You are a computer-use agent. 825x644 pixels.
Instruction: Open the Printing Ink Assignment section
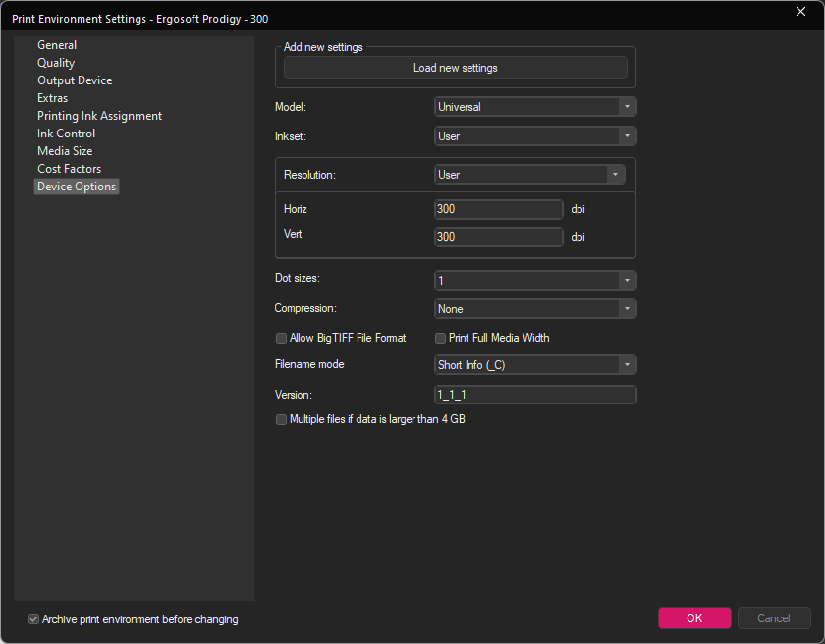coord(99,116)
